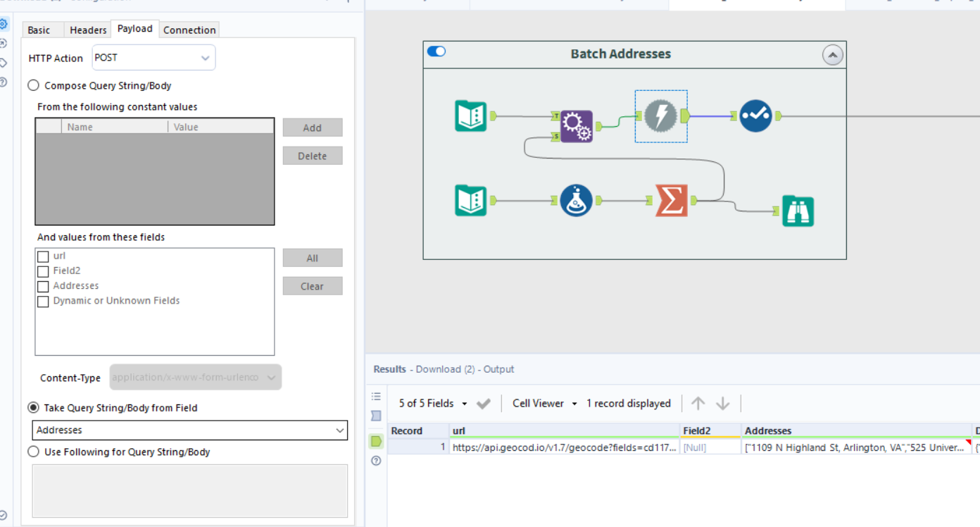Image resolution: width=980 pixels, height=527 pixels.
Task: Select the Download tool with lightning bolt icon
Action: click(x=660, y=116)
